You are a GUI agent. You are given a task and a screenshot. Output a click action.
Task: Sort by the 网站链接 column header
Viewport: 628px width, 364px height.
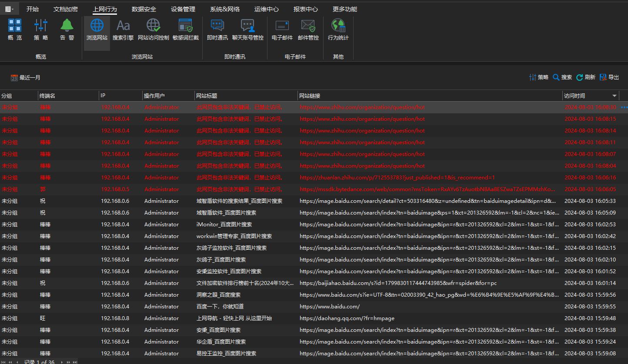click(430, 96)
